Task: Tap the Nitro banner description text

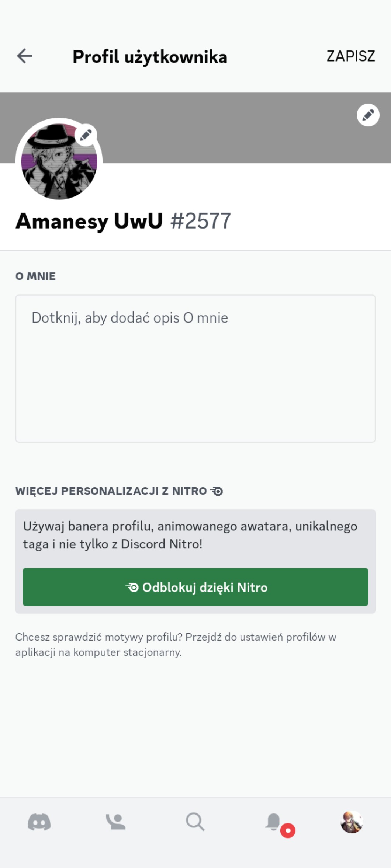Action: coord(190,535)
